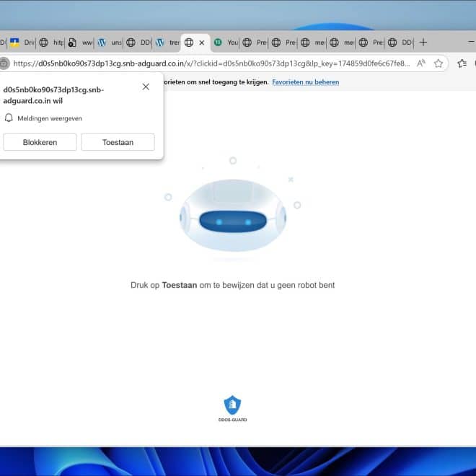
Task: Open the favorites list icon in the toolbar
Action: (462, 63)
